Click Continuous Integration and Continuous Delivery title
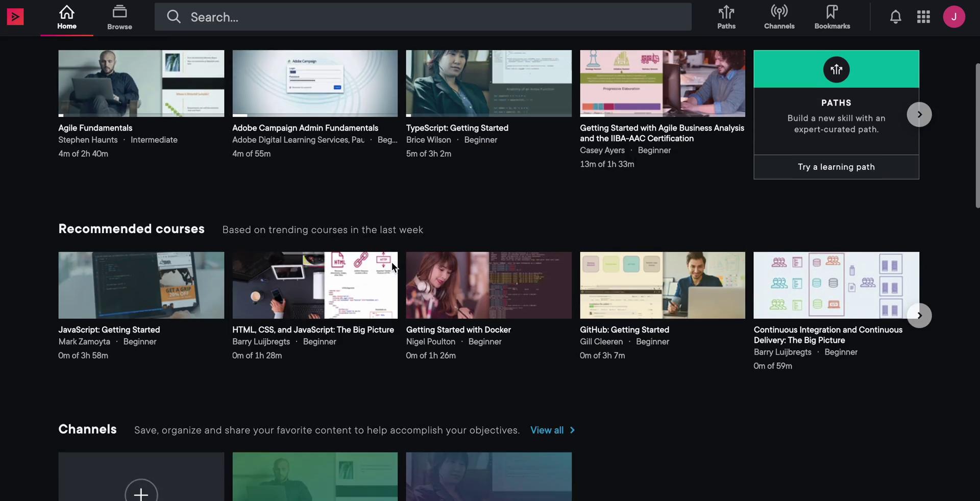 tap(828, 335)
